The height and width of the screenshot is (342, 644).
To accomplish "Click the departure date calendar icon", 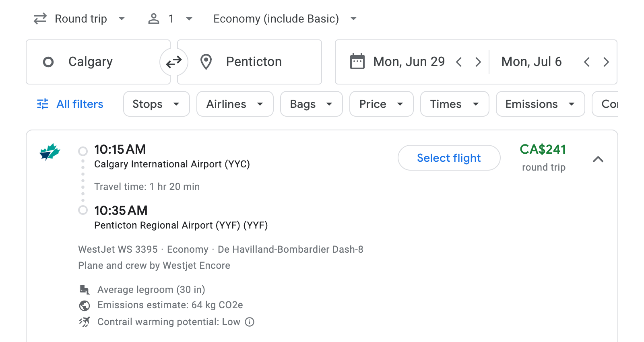I will pos(357,61).
